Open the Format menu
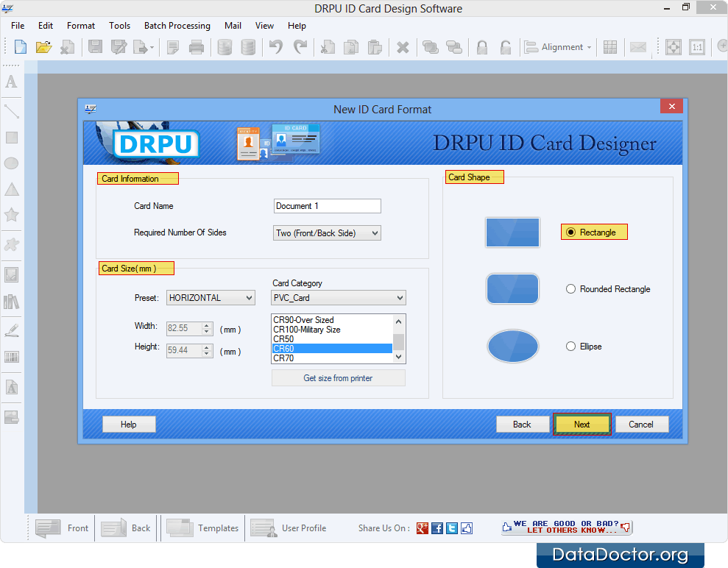The width and height of the screenshot is (728, 568). [x=81, y=26]
